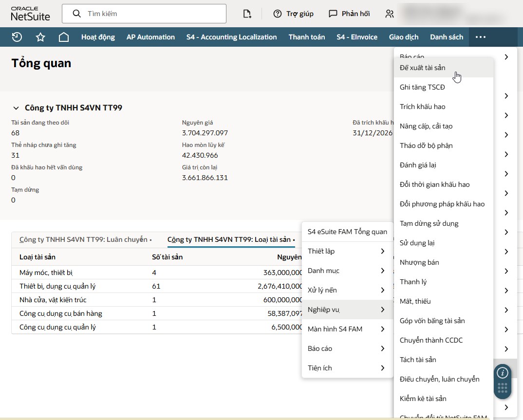Expand the Nghiệp vụ submenu

click(347, 310)
